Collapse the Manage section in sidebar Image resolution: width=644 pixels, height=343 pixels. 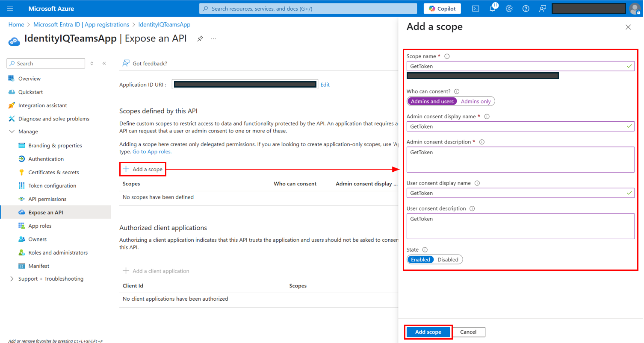tap(12, 132)
